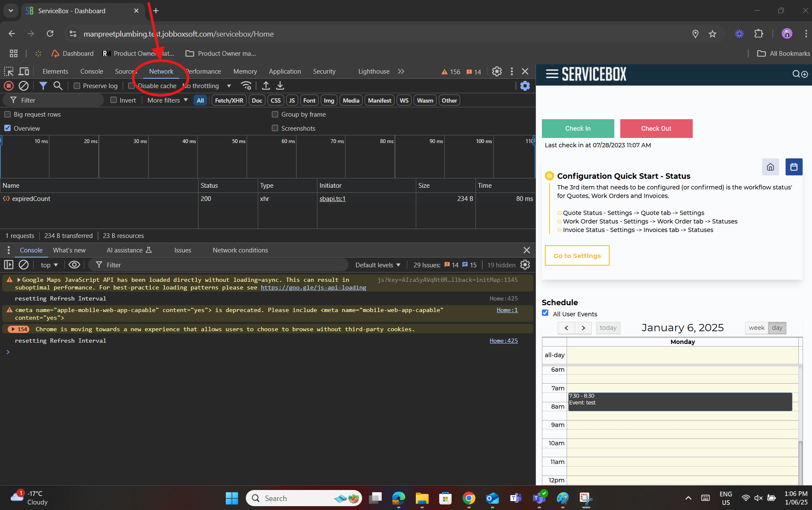Click the blue calendar icon button
The height and width of the screenshot is (510, 812).
click(x=794, y=167)
